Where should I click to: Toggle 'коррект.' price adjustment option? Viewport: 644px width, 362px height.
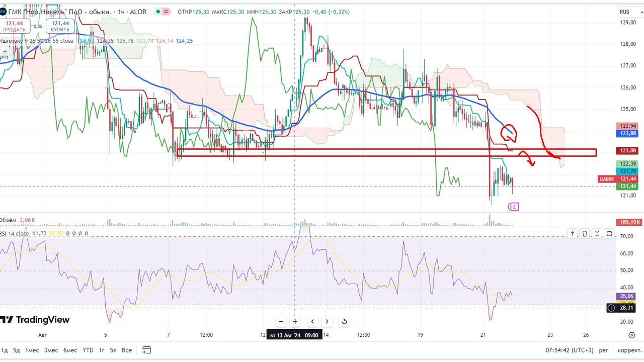629,350
